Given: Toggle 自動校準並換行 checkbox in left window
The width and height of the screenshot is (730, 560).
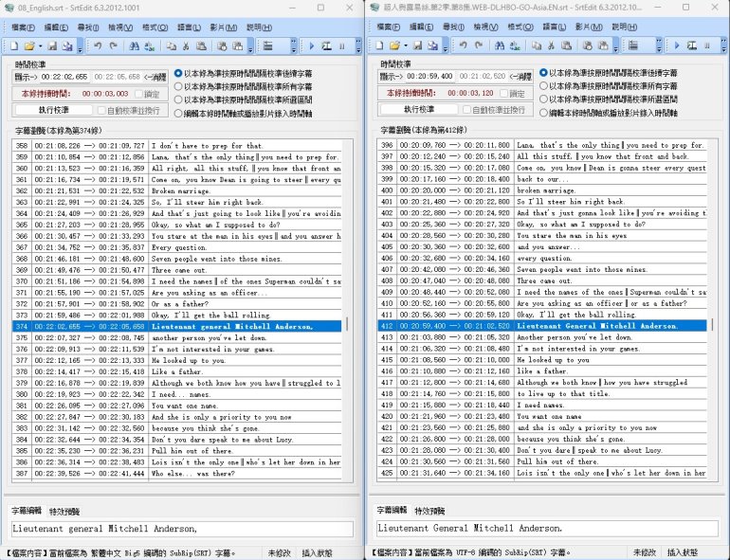Looking at the screenshot, I should [101, 111].
